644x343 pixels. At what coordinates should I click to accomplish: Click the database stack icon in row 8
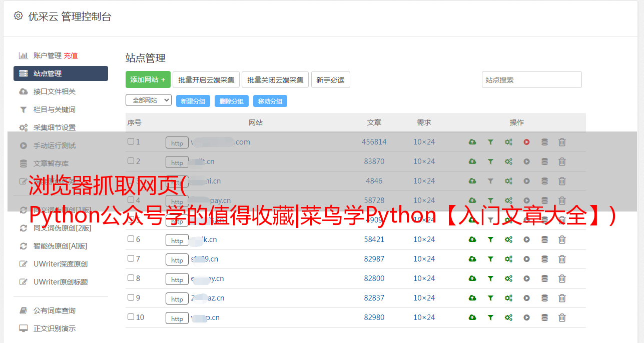point(544,278)
